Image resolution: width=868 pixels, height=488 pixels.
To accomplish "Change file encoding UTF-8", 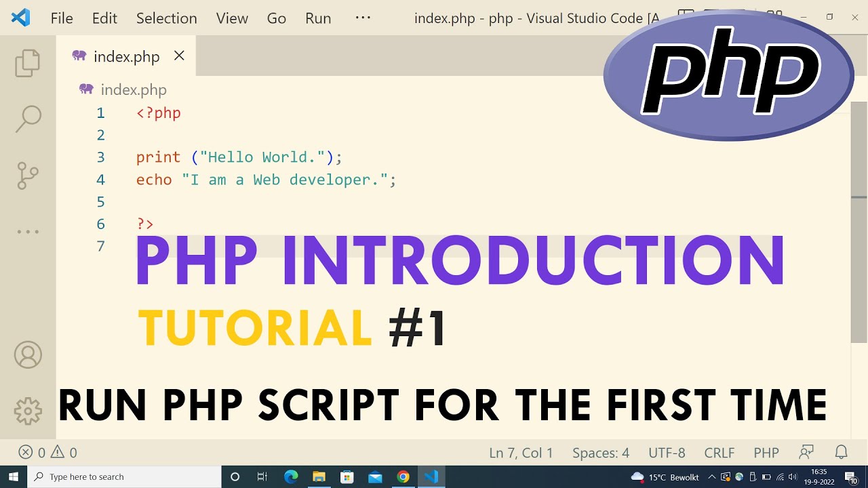I will click(667, 452).
